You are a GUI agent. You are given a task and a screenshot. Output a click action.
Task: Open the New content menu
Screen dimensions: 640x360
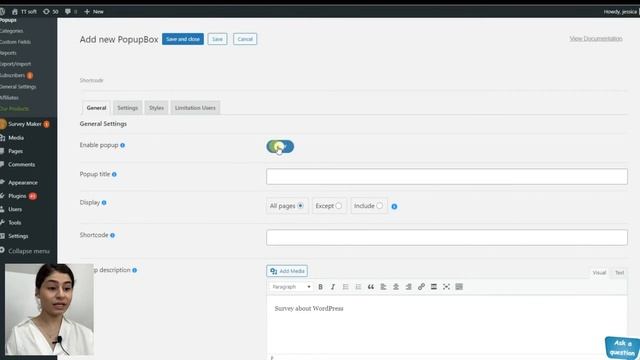click(94, 11)
